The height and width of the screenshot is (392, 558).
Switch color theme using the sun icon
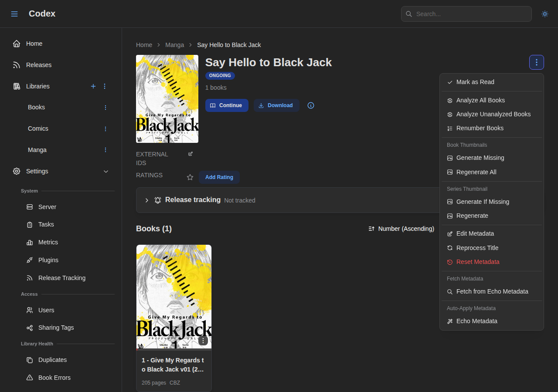[545, 14]
